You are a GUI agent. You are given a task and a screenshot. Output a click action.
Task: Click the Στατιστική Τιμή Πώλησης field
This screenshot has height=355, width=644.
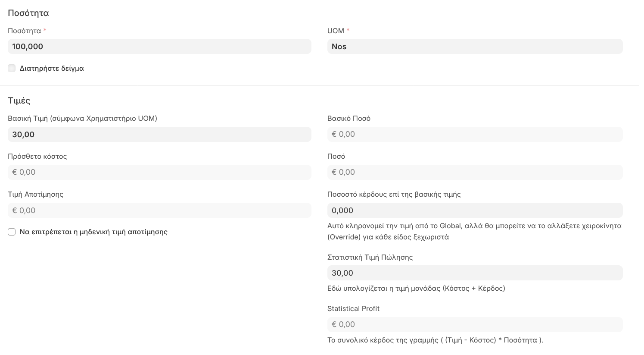(x=475, y=273)
